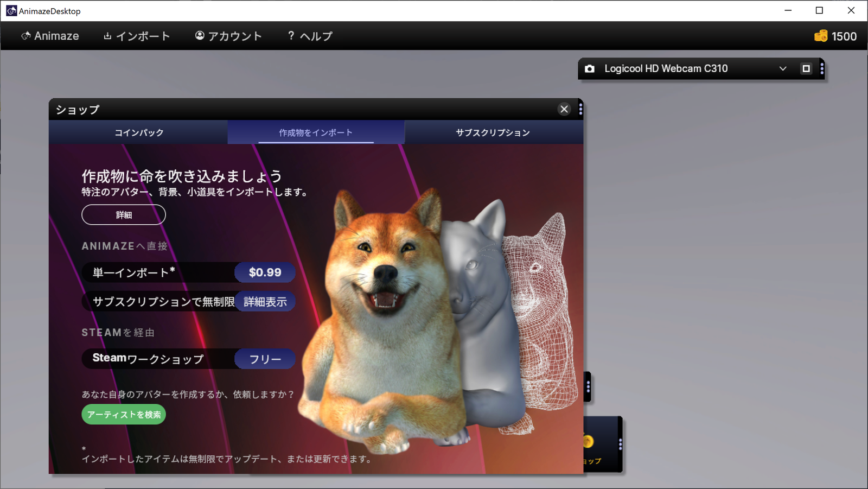This screenshot has height=489, width=868.
Task: Open the アカウント menu
Action: 228,36
